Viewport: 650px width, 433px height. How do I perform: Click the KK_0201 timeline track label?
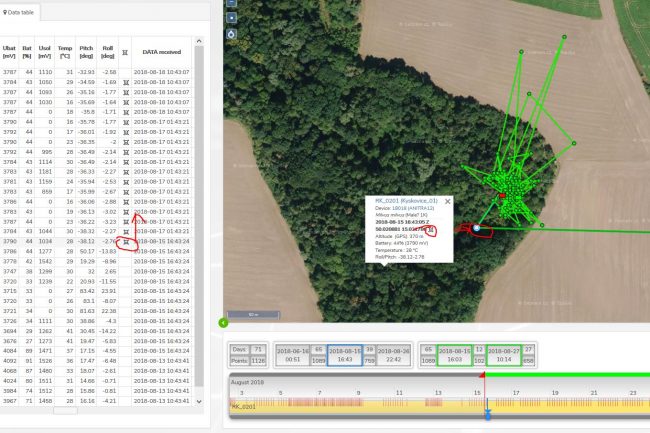click(x=246, y=407)
